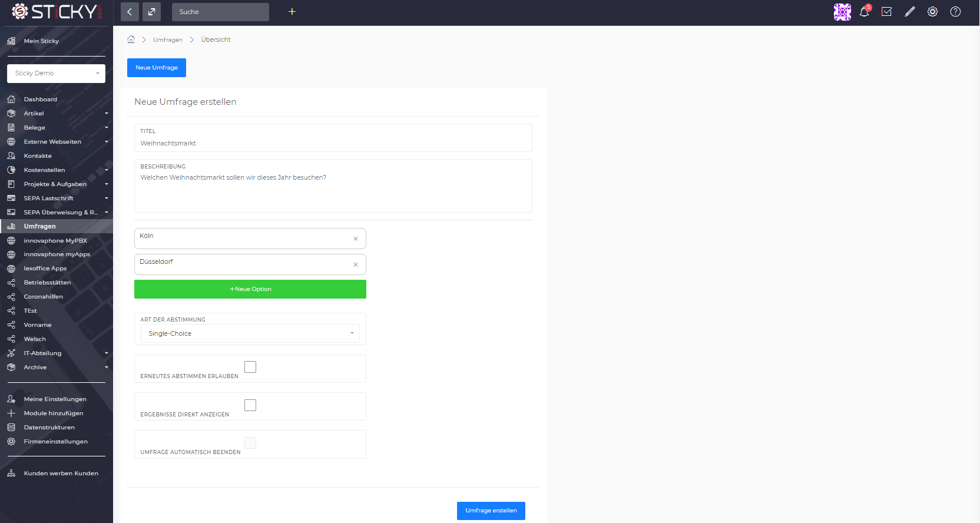Click the Betriebsstätten share icon

11,283
